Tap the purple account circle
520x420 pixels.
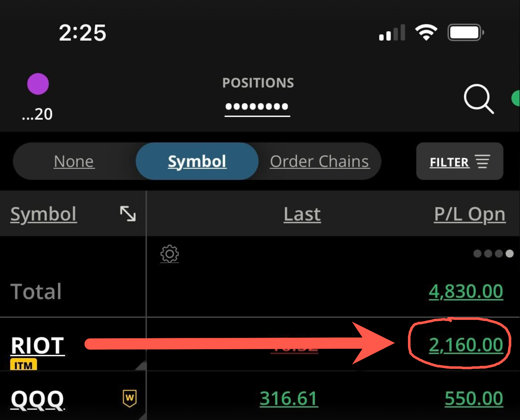(x=38, y=84)
